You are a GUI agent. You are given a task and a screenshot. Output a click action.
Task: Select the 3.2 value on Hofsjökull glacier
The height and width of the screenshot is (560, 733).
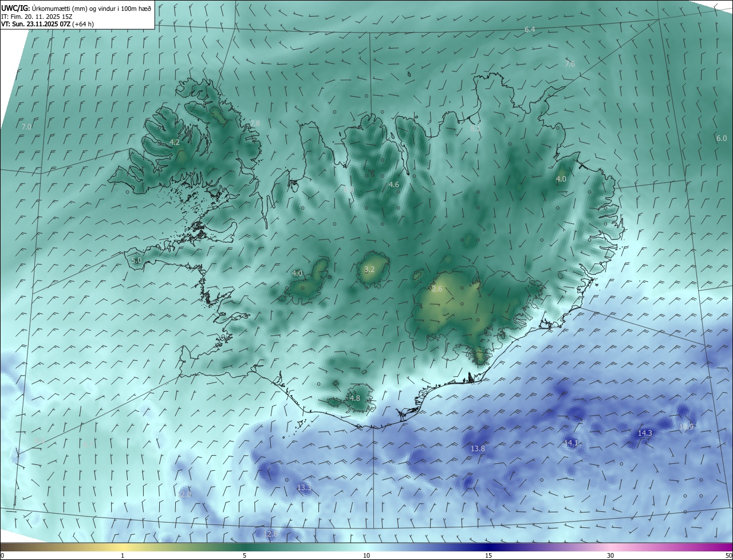(x=370, y=269)
